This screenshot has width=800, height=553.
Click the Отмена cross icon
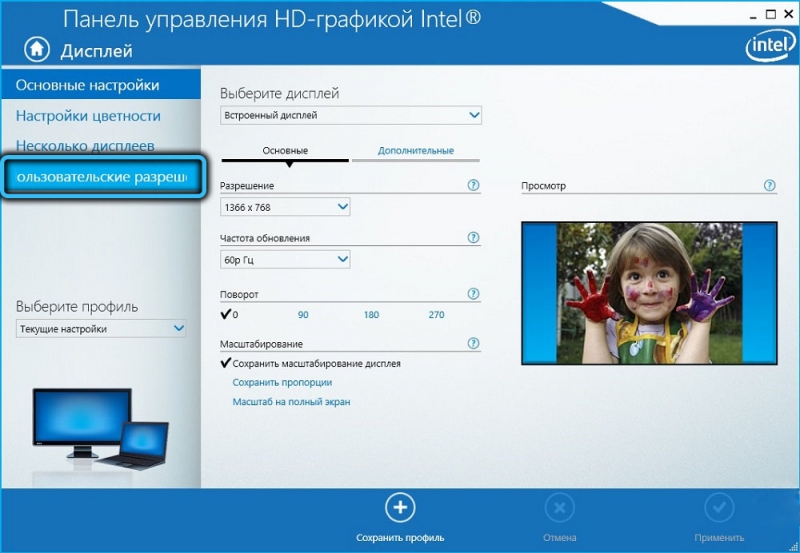tap(560, 508)
